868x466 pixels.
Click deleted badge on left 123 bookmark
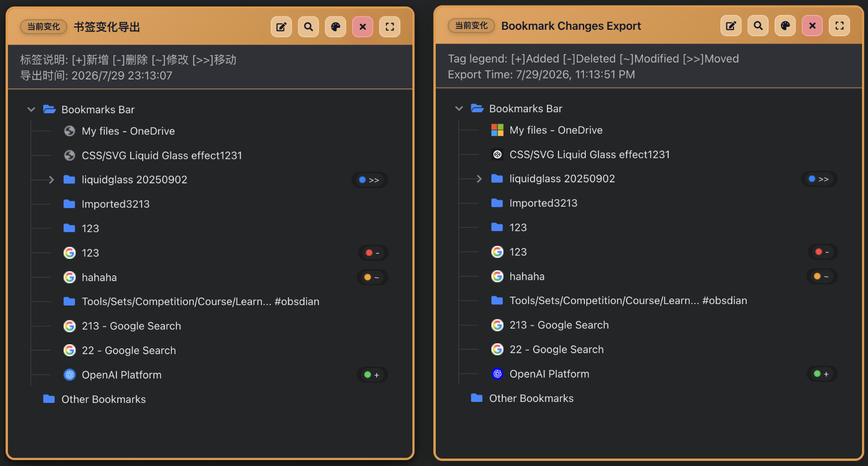click(373, 253)
